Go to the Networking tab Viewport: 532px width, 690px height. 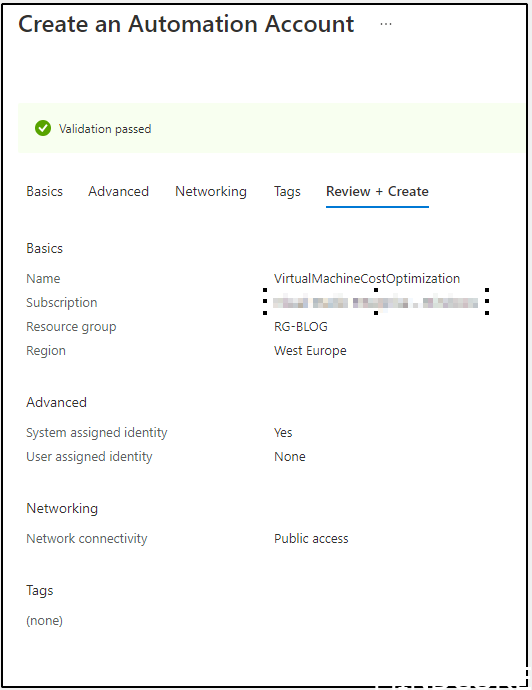click(211, 191)
